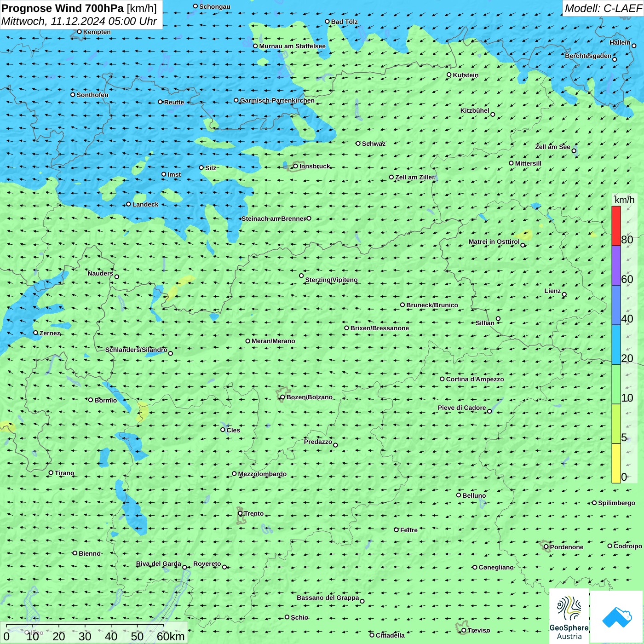Click the Hallein location dot

point(634,46)
